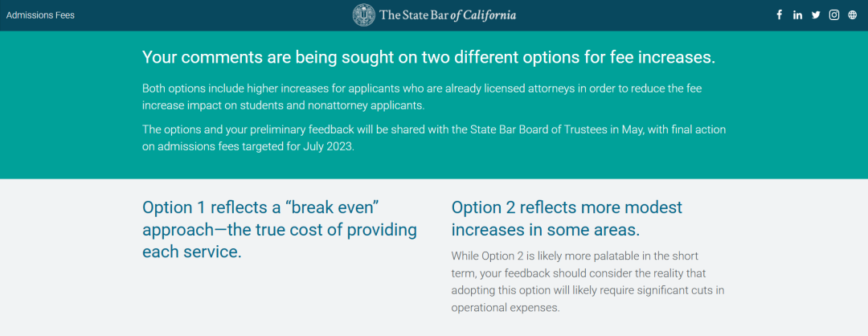Select the 'Your comments are being sought' headline
Image resolution: width=868 pixels, height=336 pixels.
tap(428, 58)
